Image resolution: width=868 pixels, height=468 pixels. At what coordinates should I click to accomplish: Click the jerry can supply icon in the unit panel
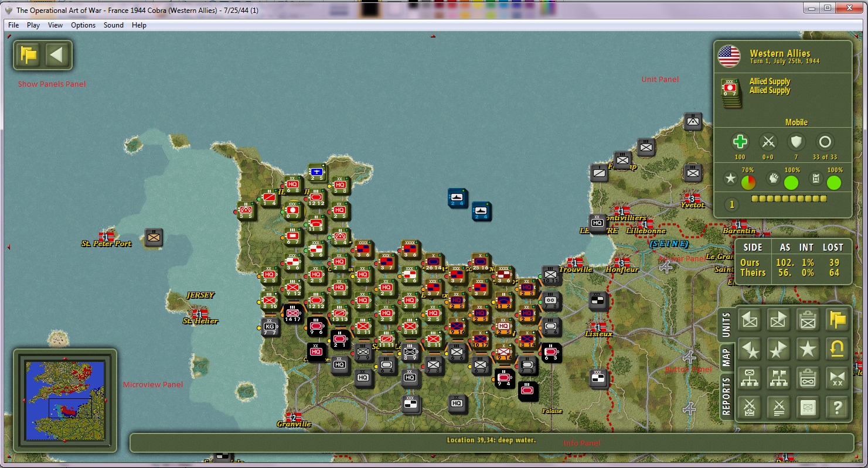coord(816,179)
